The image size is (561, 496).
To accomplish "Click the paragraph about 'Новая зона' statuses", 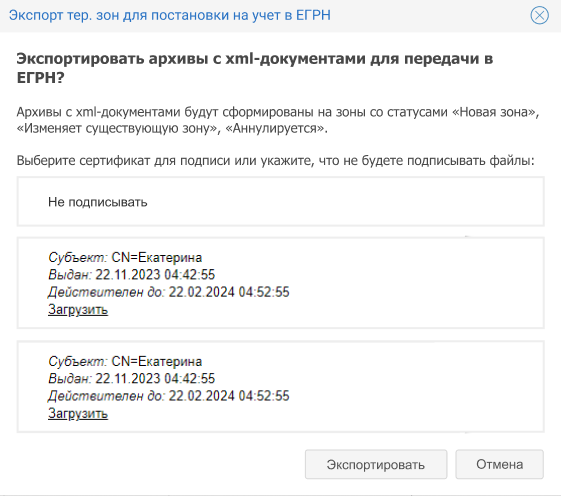I will tap(278, 120).
